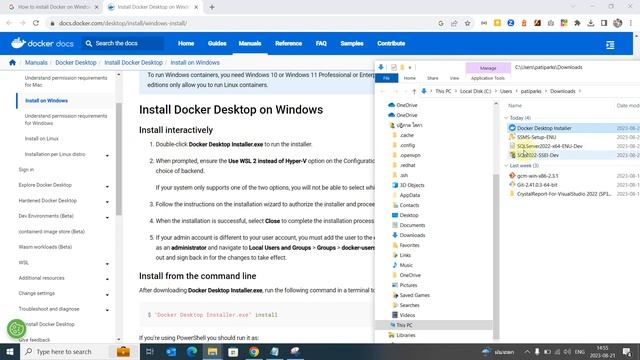The image size is (640, 360).
Task: Click the Docker docs whale logo
Action: point(18,42)
